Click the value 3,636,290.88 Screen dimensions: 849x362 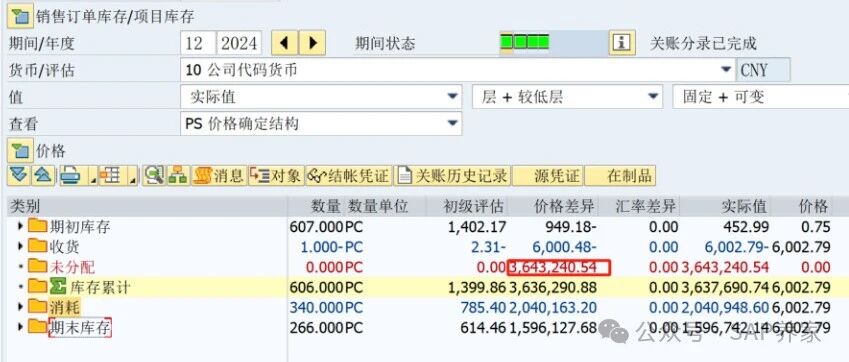coord(554,287)
